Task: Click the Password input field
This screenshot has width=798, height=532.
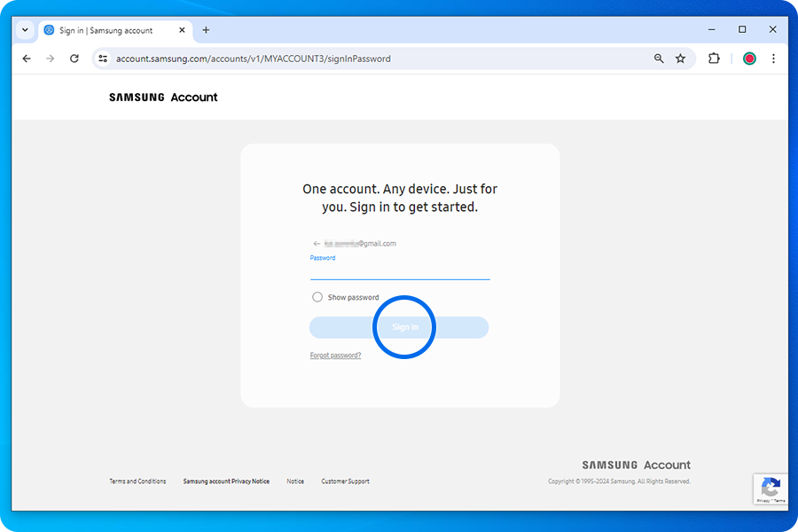Action: coord(399,273)
